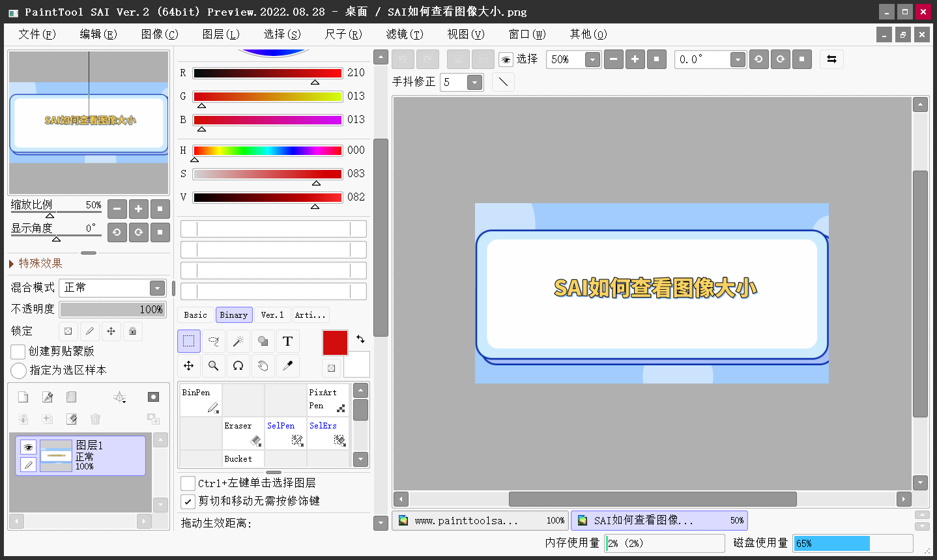Create a new linework pen layer

click(x=48, y=397)
